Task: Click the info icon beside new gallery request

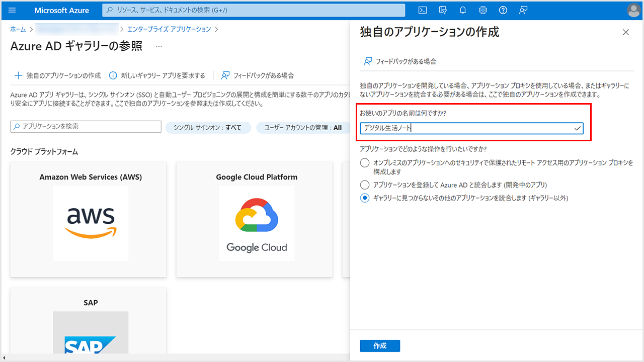Action: (113, 75)
